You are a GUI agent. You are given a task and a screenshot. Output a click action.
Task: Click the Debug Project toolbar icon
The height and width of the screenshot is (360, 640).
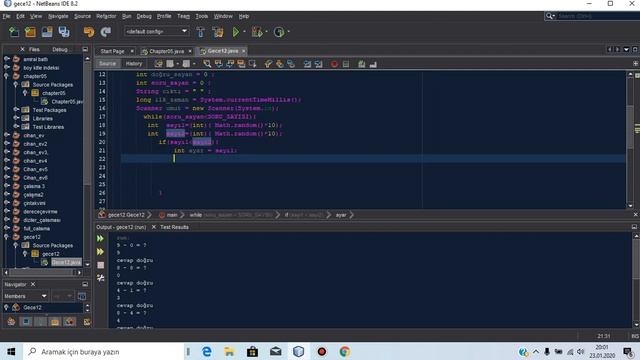coord(257,32)
